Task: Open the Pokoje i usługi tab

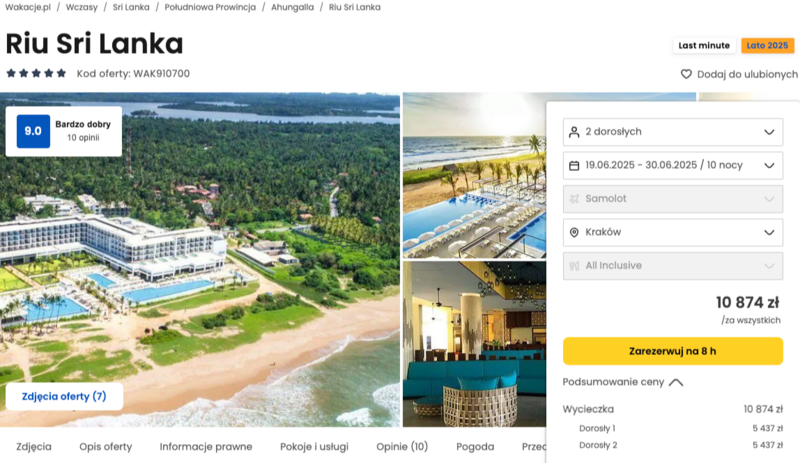Action: pos(314,447)
